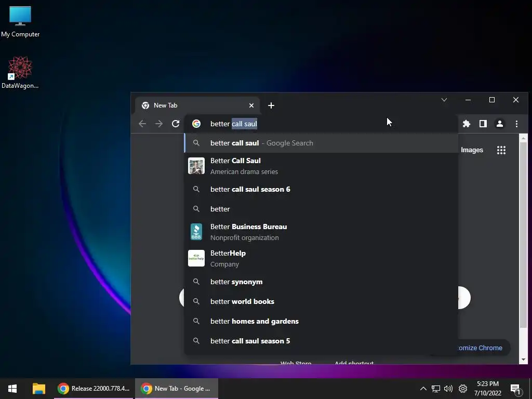Pick 'better synonym' suggestion
532x399 pixels.
tap(321, 282)
